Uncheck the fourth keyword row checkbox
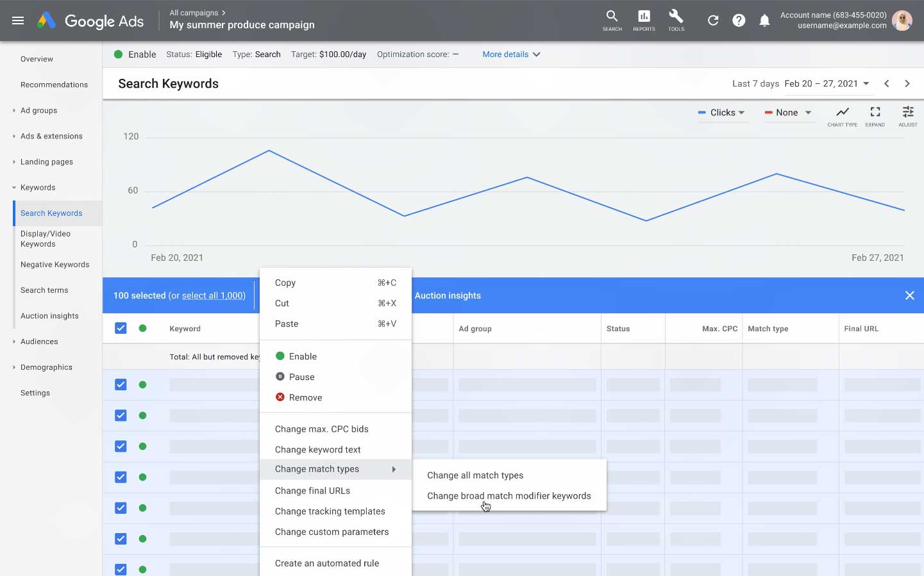 [x=121, y=477]
